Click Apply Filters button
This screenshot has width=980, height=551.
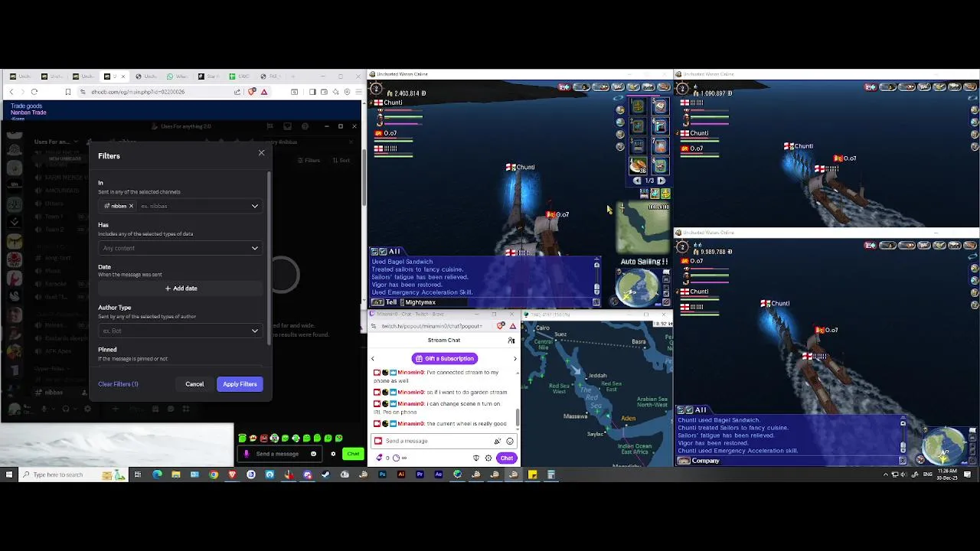[240, 384]
